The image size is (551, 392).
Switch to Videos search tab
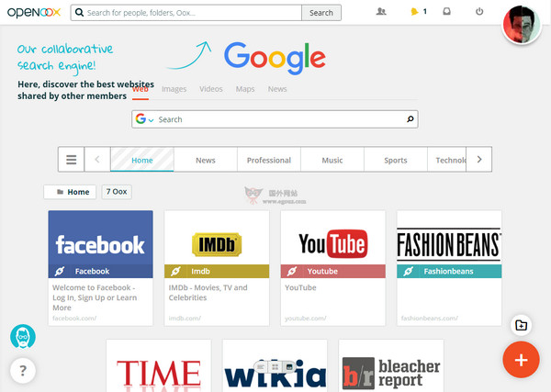tap(211, 89)
